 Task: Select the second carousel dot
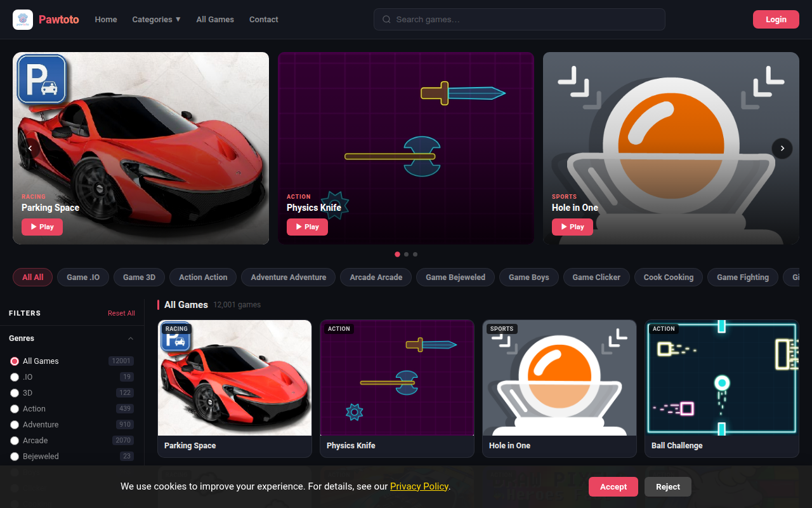tap(406, 254)
